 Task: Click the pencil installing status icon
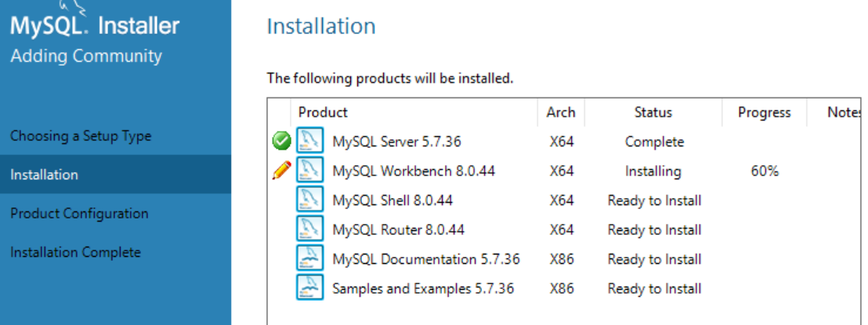[x=281, y=171]
